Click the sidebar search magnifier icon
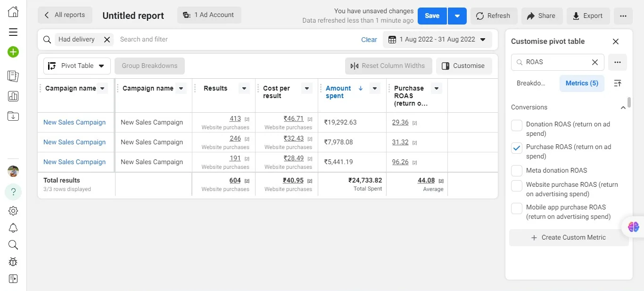 point(13,245)
